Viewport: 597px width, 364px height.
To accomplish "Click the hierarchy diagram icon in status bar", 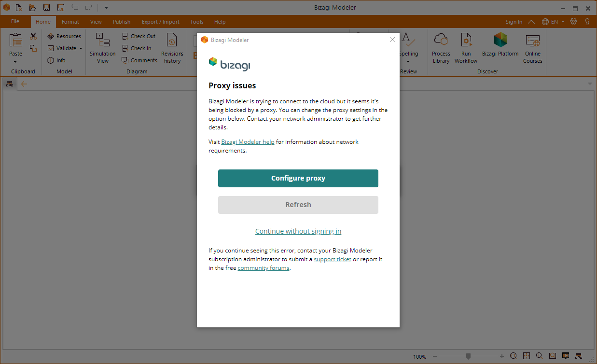I will (x=579, y=356).
